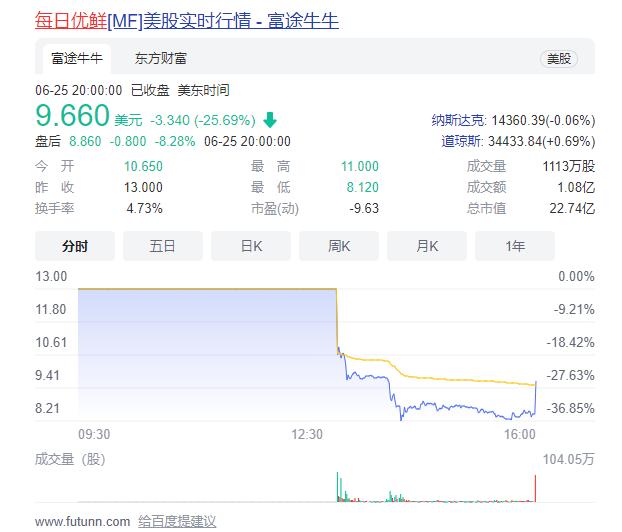Show the 1年 chart view
This screenshot has width=622, height=532.
coord(515,246)
